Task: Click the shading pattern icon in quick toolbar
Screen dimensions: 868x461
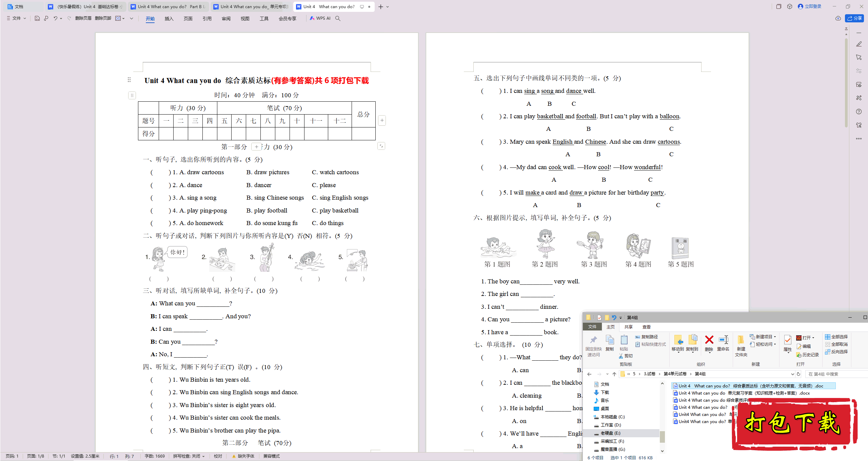Action: point(118,18)
